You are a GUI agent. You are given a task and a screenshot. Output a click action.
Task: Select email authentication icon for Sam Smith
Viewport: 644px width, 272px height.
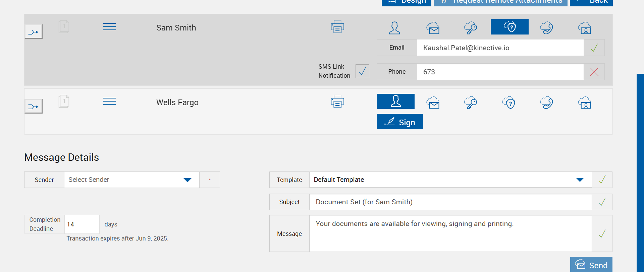(433, 28)
